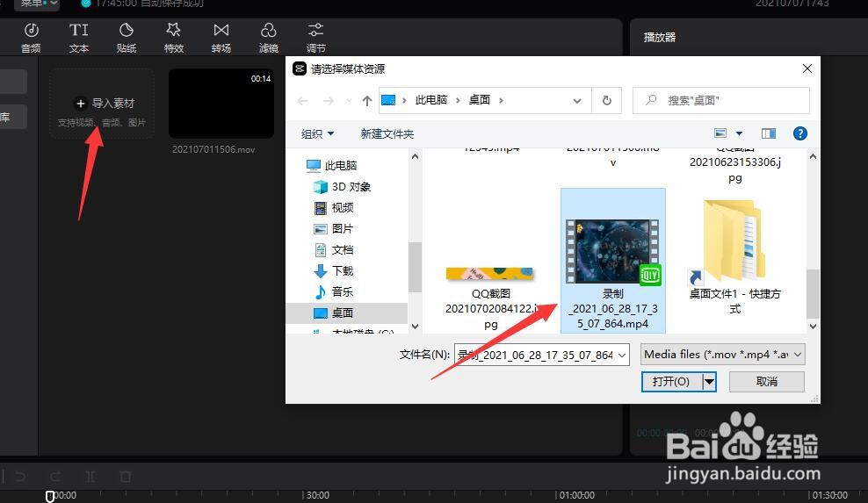Close the 请选择媒体资源 file dialog
The width and height of the screenshot is (868, 503).
(807, 68)
